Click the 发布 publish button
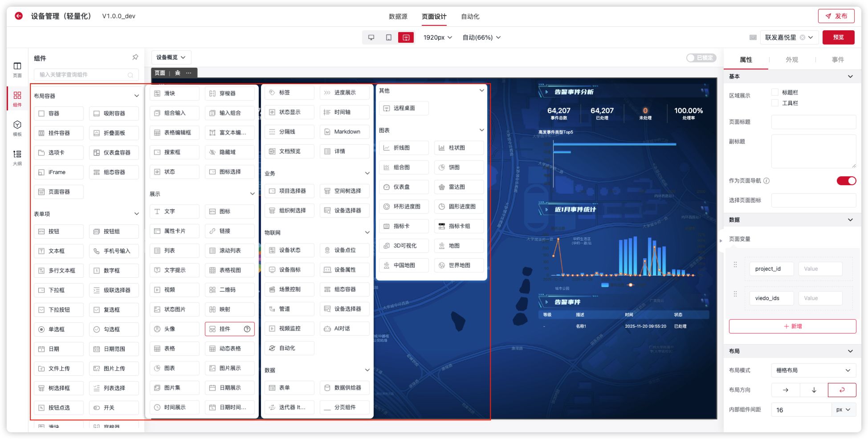The image size is (868, 439). coord(836,16)
